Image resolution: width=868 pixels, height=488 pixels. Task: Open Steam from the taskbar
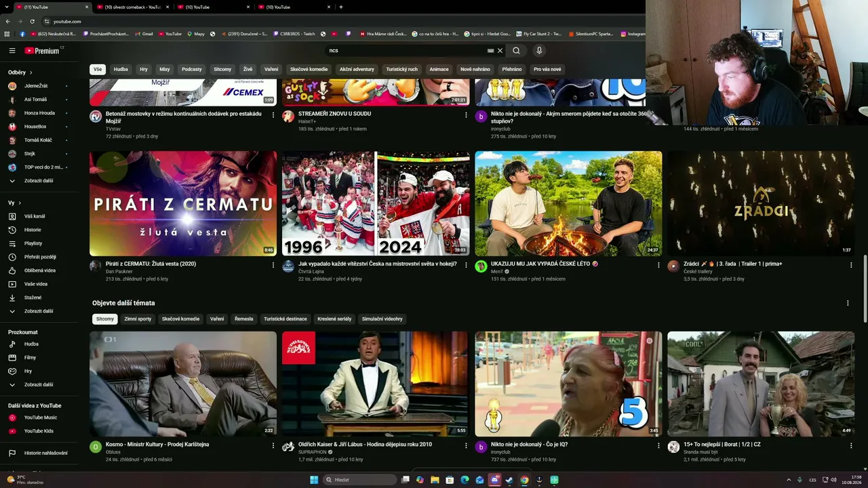click(x=509, y=480)
